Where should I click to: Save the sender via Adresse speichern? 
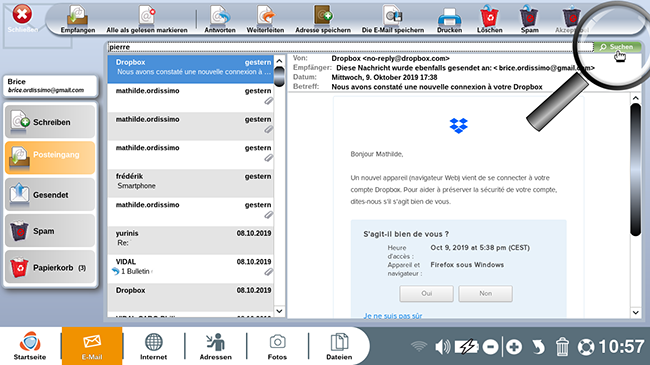click(323, 19)
